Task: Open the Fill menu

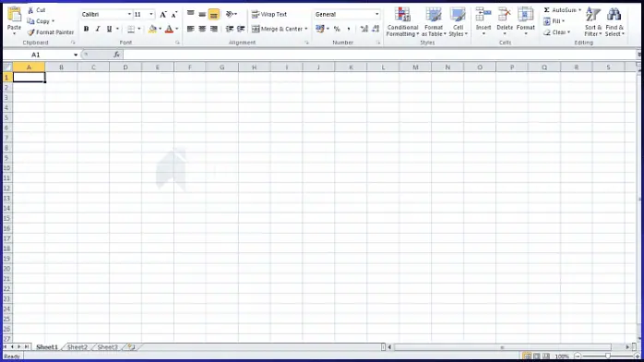Action: (x=555, y=21)
